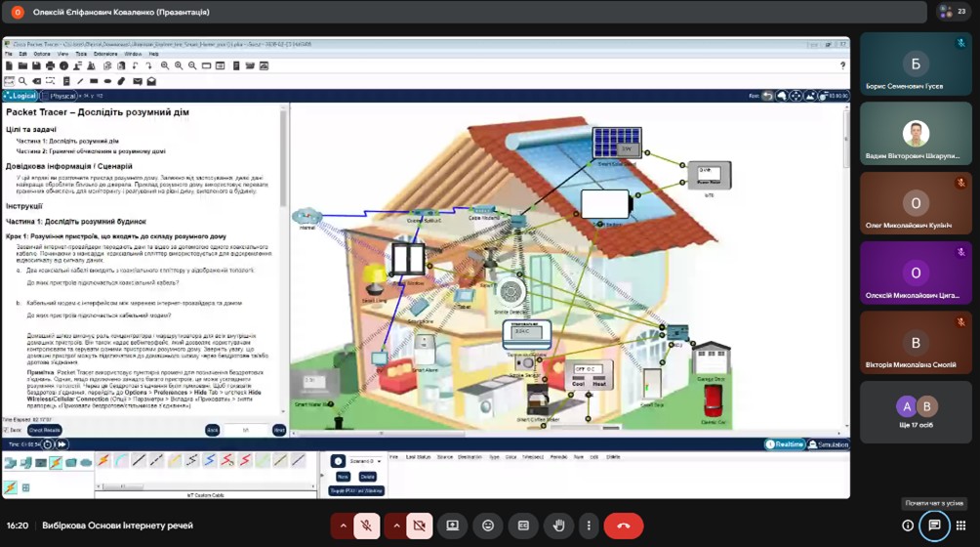
Task: Open the Extensions menu
Action: coord(105,55)
